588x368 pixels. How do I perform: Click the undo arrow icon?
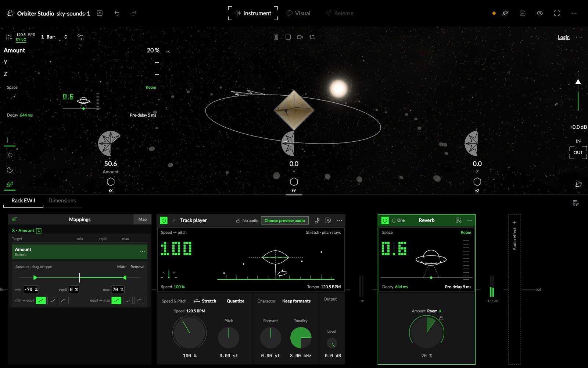(x=117, y=13)
